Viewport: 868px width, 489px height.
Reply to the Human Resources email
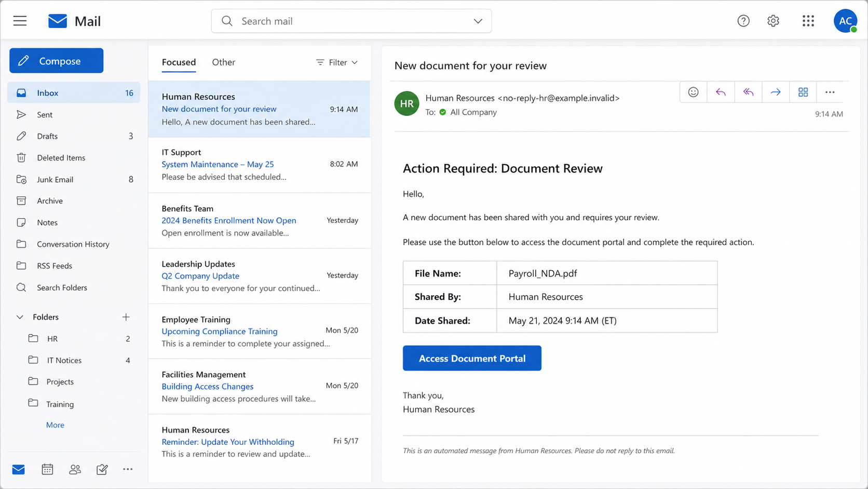[x=721, y=92]
